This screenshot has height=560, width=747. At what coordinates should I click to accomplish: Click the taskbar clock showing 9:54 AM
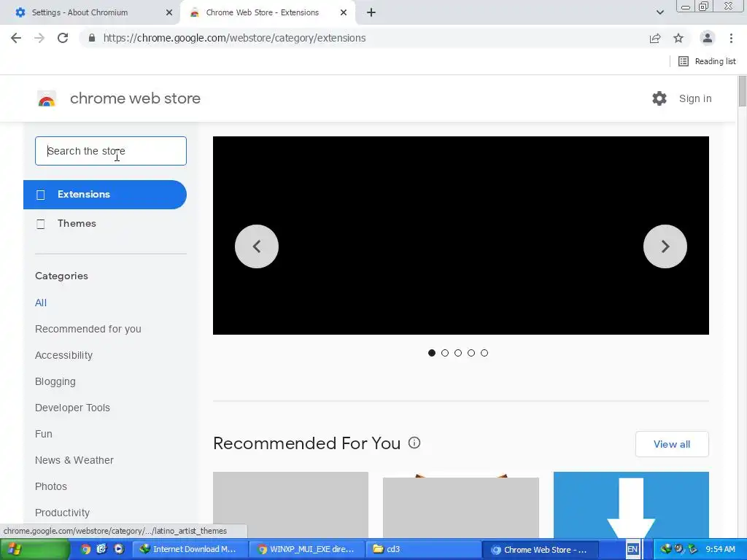[720, 550]
